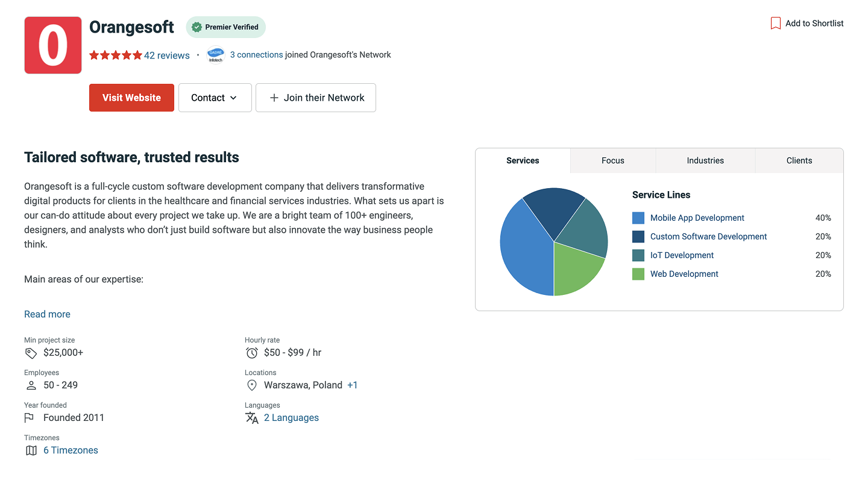Click the Gadre Infotech connection avatar
Viewport: 868px width, 477px height.
[215, 55]
